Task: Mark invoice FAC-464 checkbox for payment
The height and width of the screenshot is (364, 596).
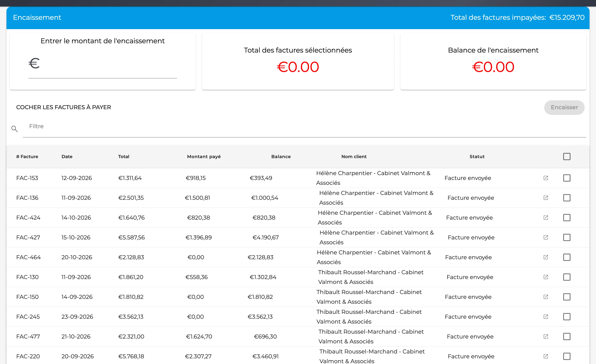Action: 567,257
